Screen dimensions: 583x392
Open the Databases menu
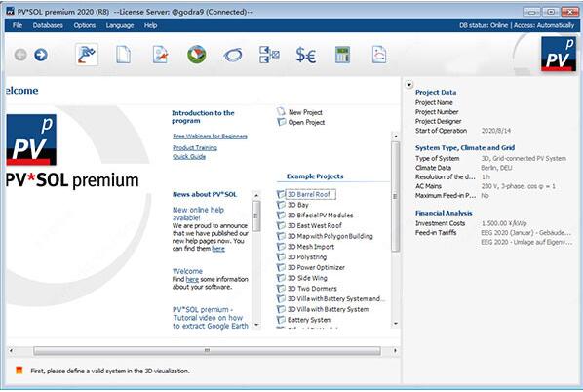coord(48,25)
